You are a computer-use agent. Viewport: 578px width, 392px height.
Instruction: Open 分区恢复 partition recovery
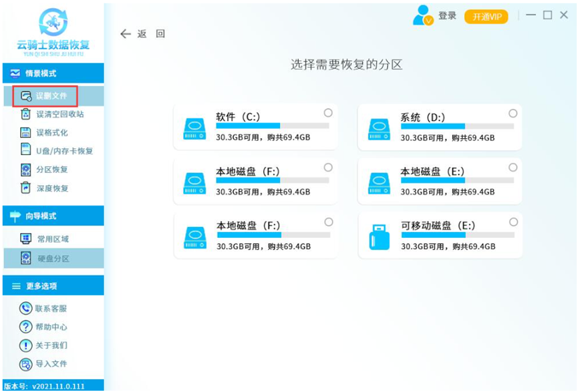coord(51,170)
